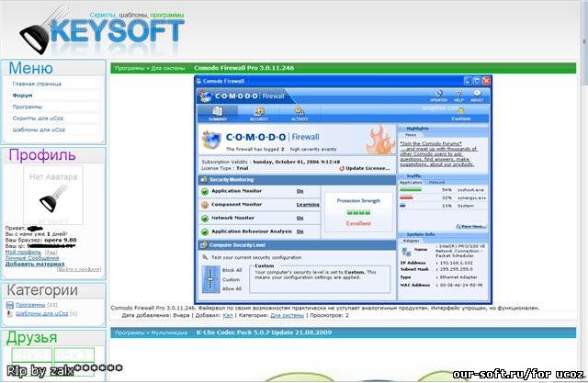Screen dimensions: 588x383
Task: Open the Security section icon in Comodo
Action: [259, 111]
